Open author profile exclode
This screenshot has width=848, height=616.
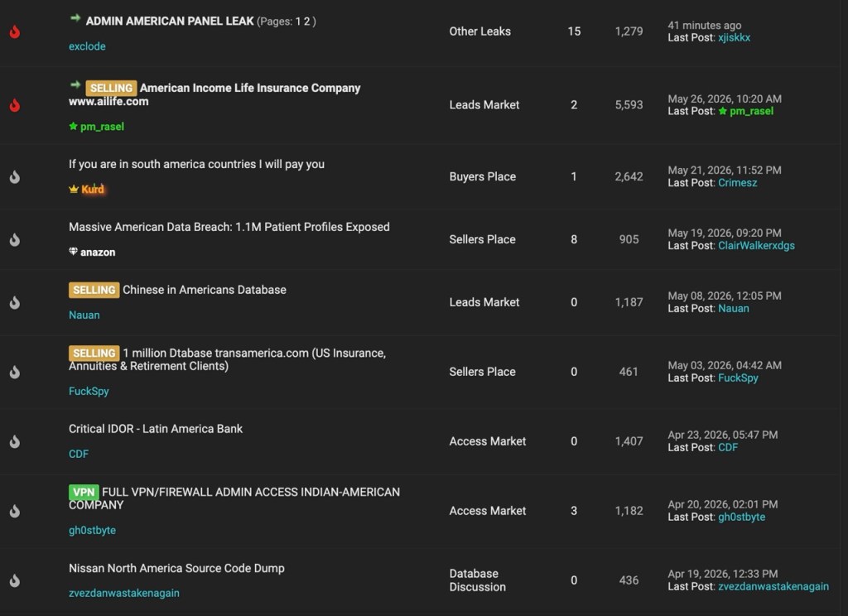point(87,46)
